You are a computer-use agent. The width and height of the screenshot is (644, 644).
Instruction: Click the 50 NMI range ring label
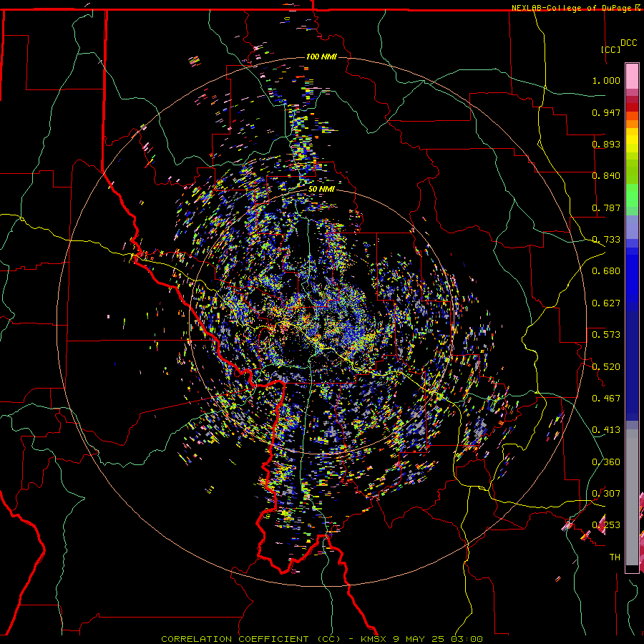(x=321, y=189)
